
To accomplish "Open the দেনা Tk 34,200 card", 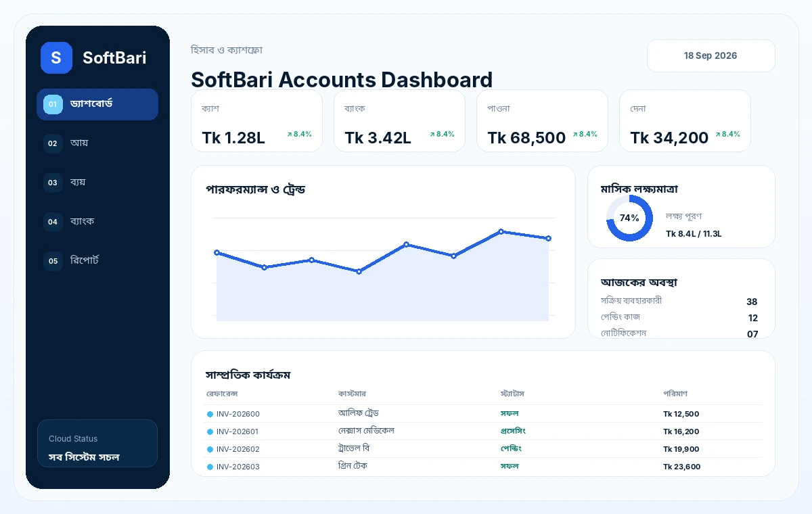I will click(685, 121).
